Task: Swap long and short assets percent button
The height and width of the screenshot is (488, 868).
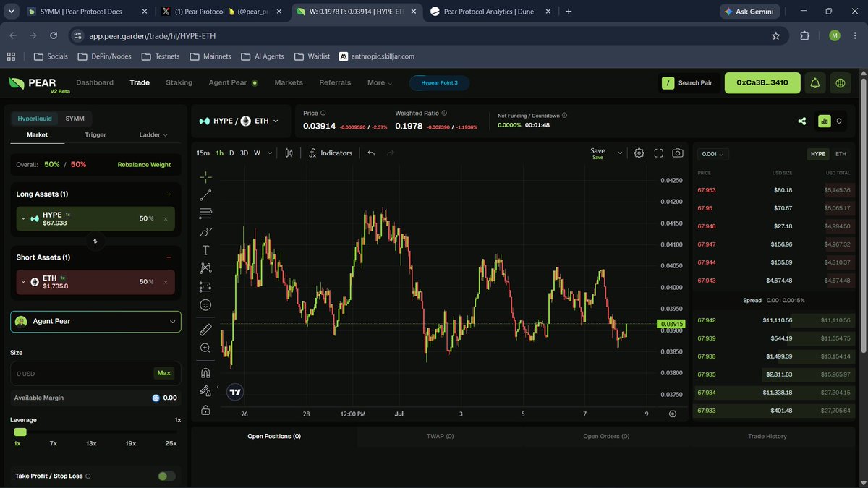Action: pyautogui.click(x=95, y=241)
